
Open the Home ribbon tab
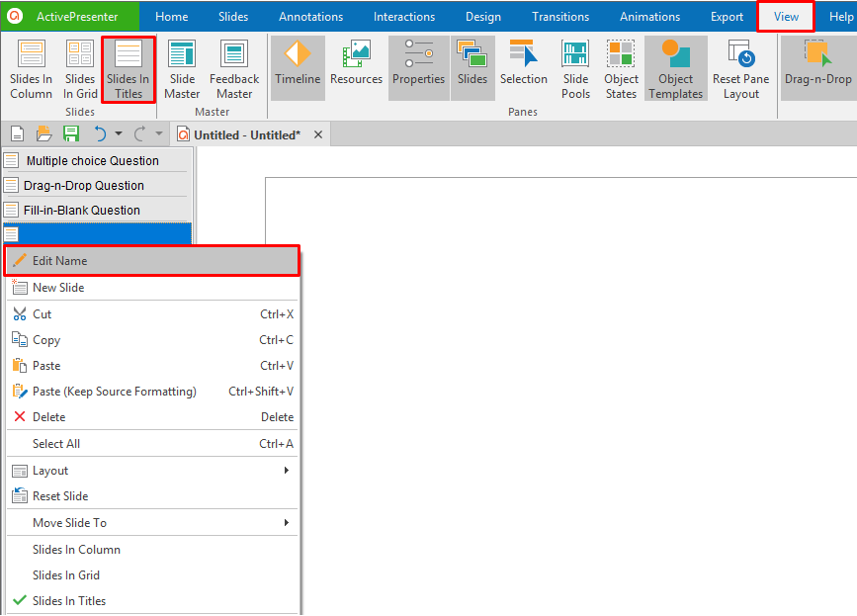point(172,17)
